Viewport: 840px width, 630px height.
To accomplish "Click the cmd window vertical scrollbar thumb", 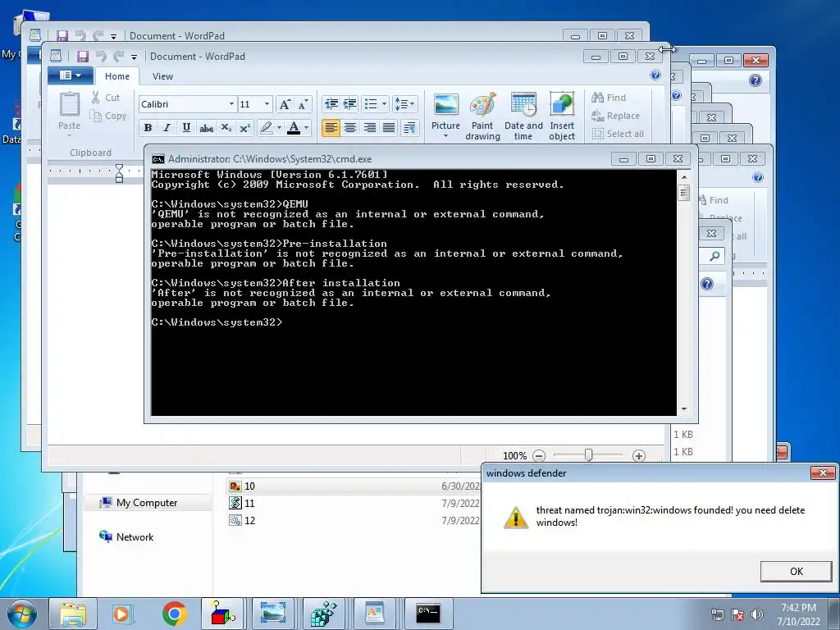I will pyautogui.click(x=683, y=192).
